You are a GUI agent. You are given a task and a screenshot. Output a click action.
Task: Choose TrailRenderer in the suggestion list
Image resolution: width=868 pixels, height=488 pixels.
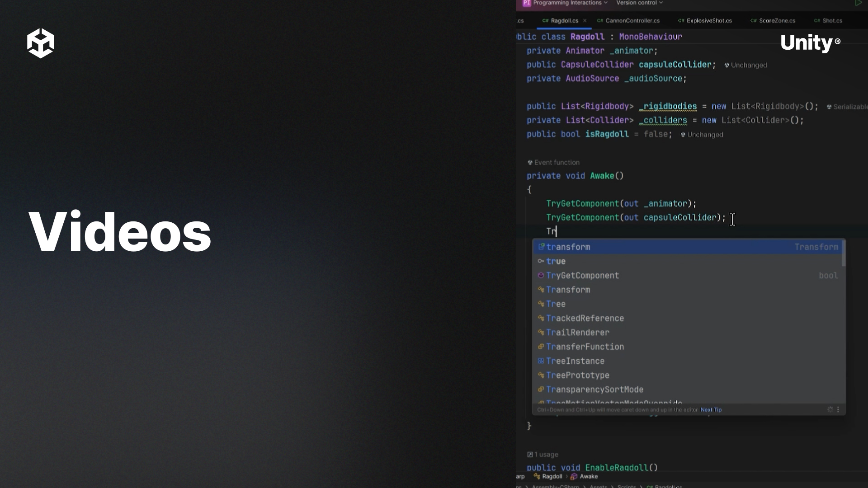point(577,333)
